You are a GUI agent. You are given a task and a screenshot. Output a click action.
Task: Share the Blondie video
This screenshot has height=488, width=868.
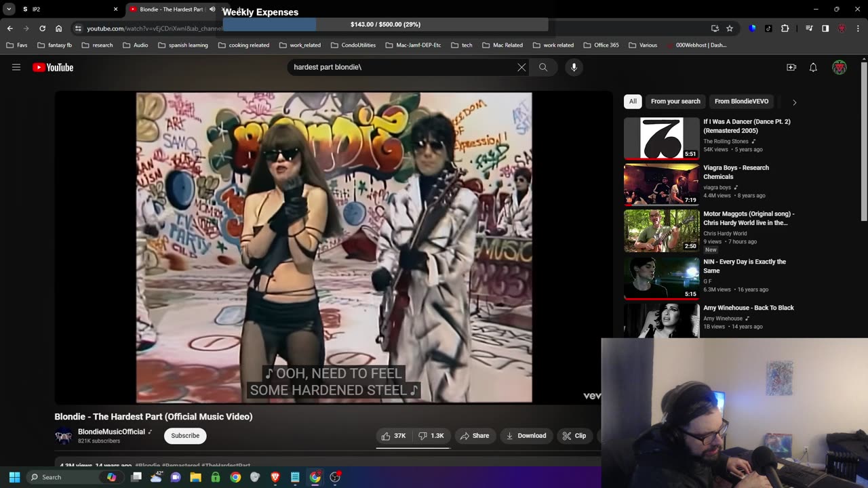475,436
